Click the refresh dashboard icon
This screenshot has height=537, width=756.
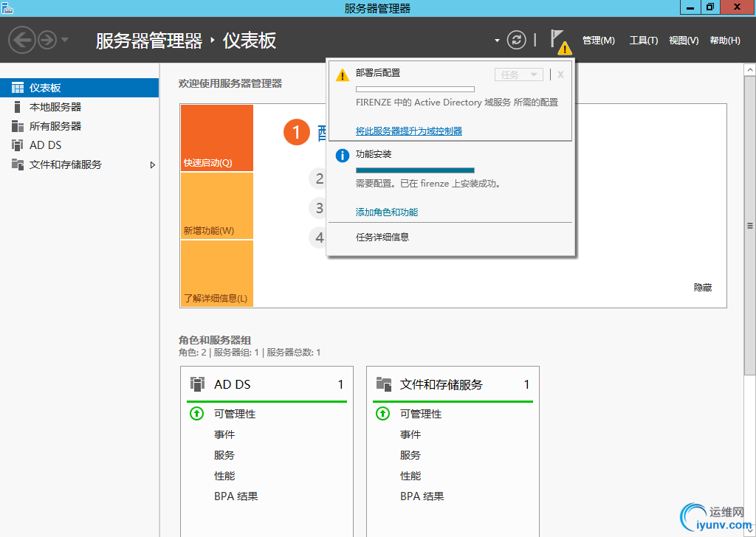coord(518,40)
